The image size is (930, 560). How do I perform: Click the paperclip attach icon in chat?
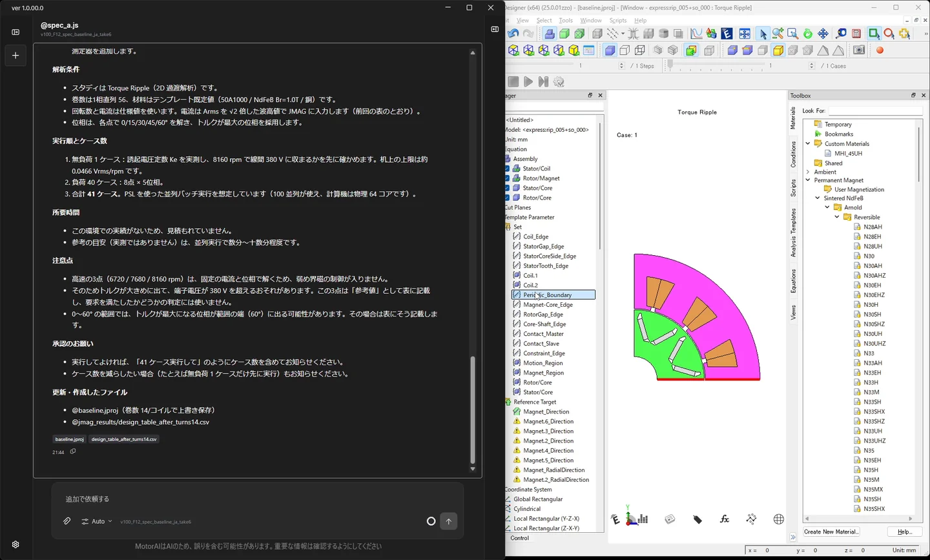pos(67,521)
